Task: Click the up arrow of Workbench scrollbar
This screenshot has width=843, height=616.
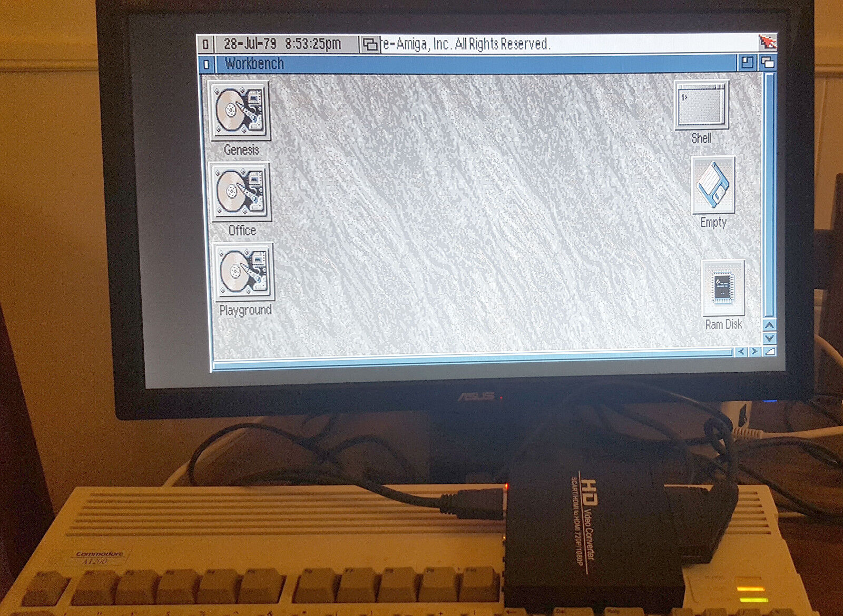Action: point(769,325)
